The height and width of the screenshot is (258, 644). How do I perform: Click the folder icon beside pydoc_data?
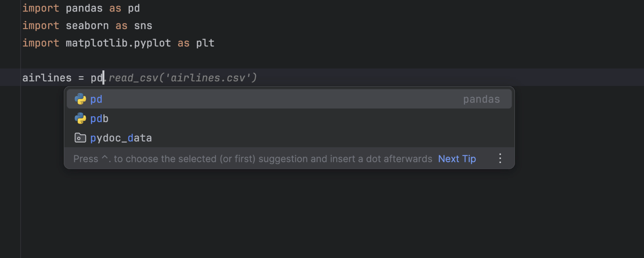[x=80, y=138]
